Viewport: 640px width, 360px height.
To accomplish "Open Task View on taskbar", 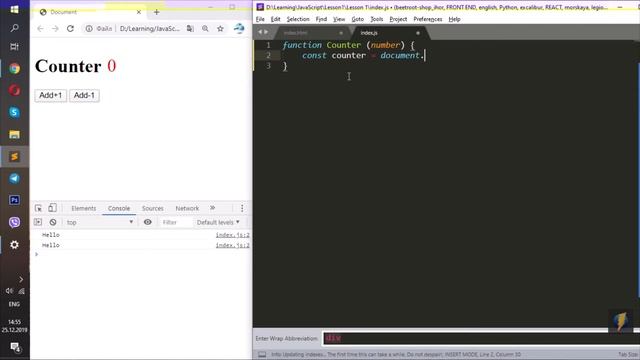I will pyautogui.click(x=14, y=47).
